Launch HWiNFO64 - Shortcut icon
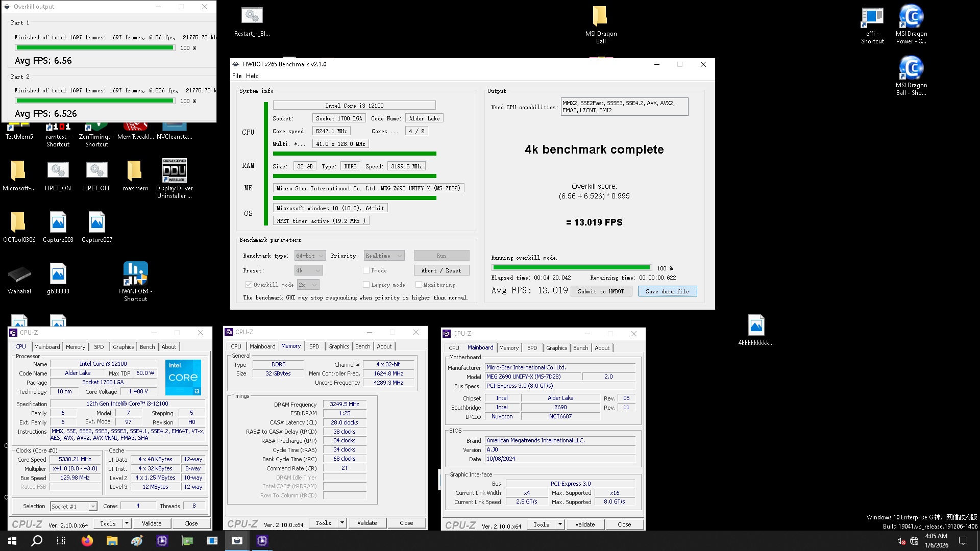 coord(135,282)
